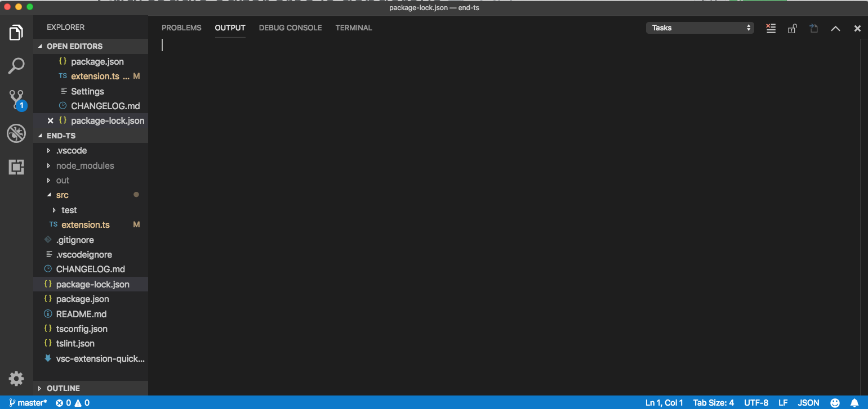Close the bottom panel
The height and width of the screenshot is (409, 868).
point(857,28)
